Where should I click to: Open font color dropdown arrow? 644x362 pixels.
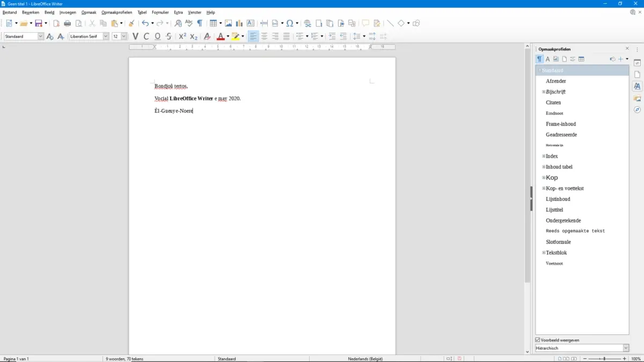tap(228, 36)
